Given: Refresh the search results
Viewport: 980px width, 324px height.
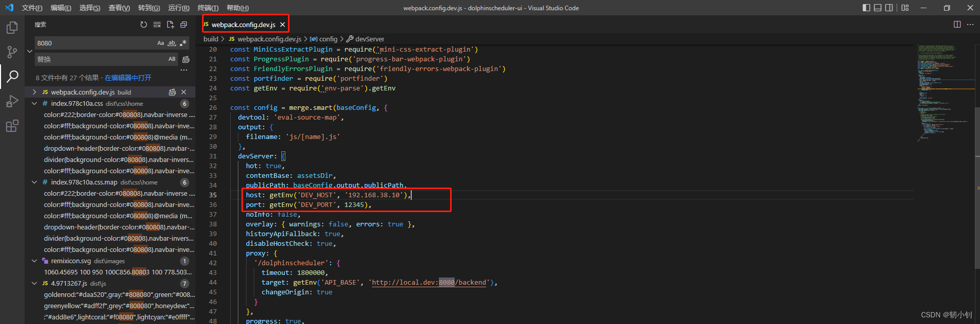Looking at the screenshot, I should (144, 25).
